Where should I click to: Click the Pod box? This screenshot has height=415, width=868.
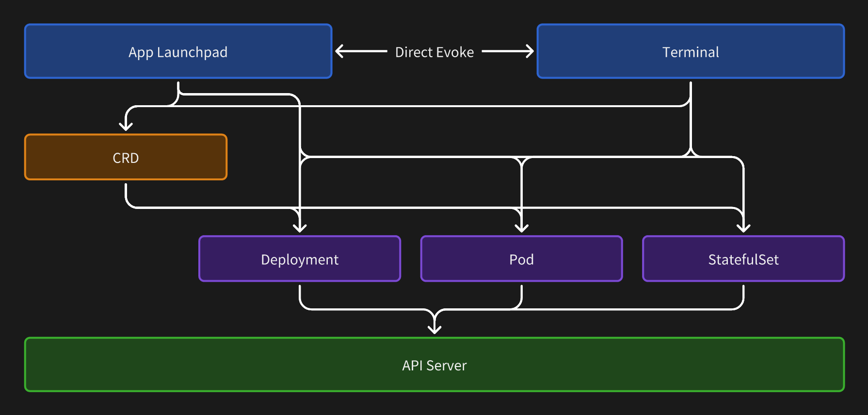click(x=521, y=259)
